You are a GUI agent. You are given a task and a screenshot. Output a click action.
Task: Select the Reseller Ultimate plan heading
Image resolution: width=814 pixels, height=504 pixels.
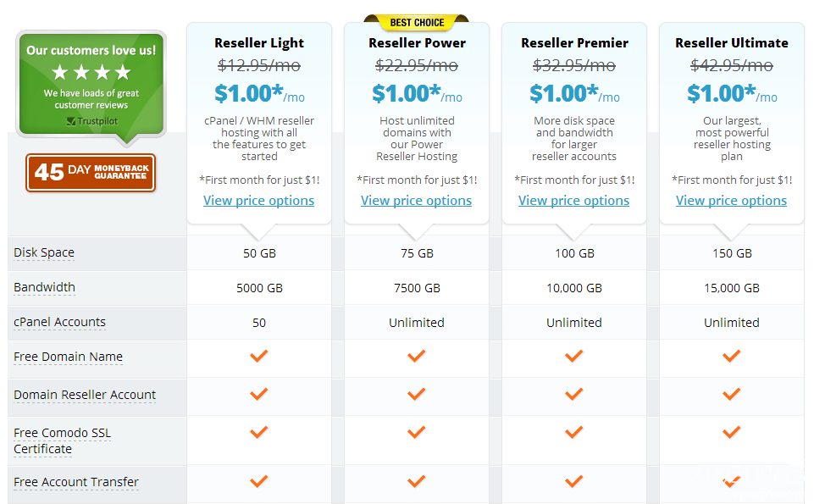click(x=732, y=43)
